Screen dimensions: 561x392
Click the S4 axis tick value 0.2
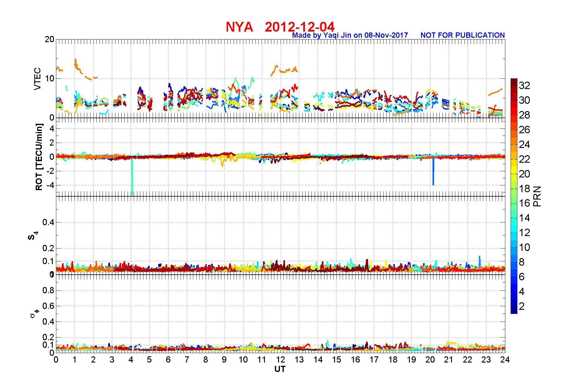(48, 248)
